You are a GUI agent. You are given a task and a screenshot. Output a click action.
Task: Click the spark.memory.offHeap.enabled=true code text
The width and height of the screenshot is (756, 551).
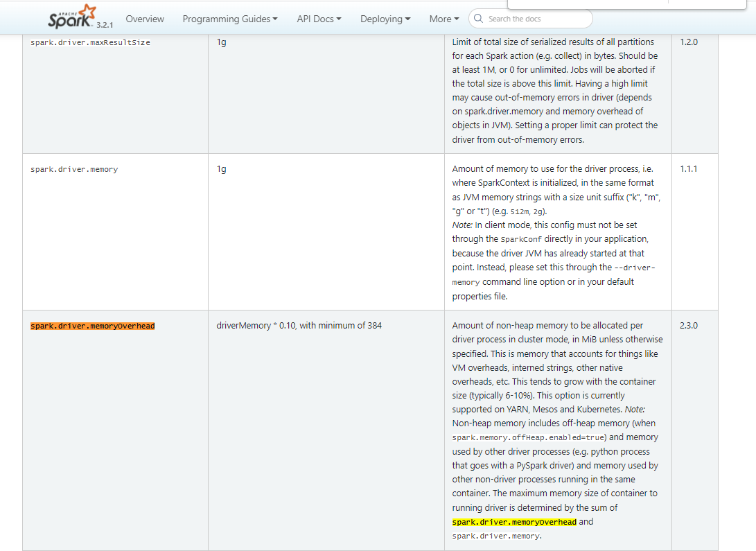[x=529, y=438]
